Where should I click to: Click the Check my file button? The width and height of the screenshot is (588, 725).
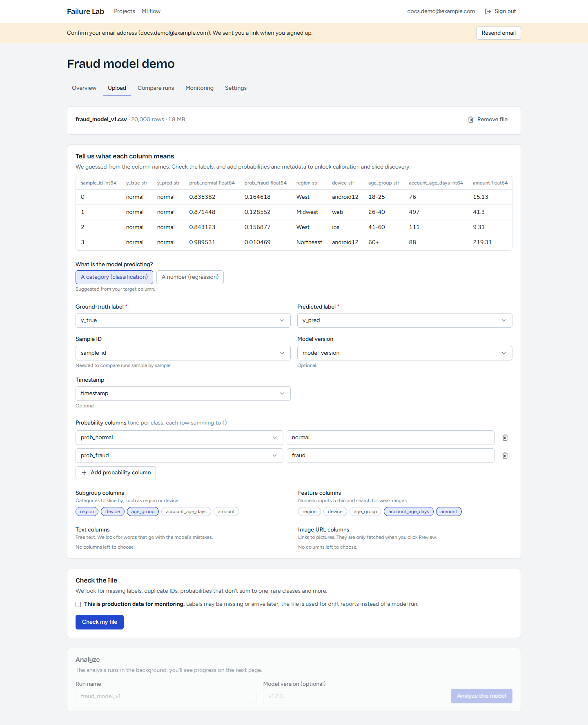click(x=100, y=622)
